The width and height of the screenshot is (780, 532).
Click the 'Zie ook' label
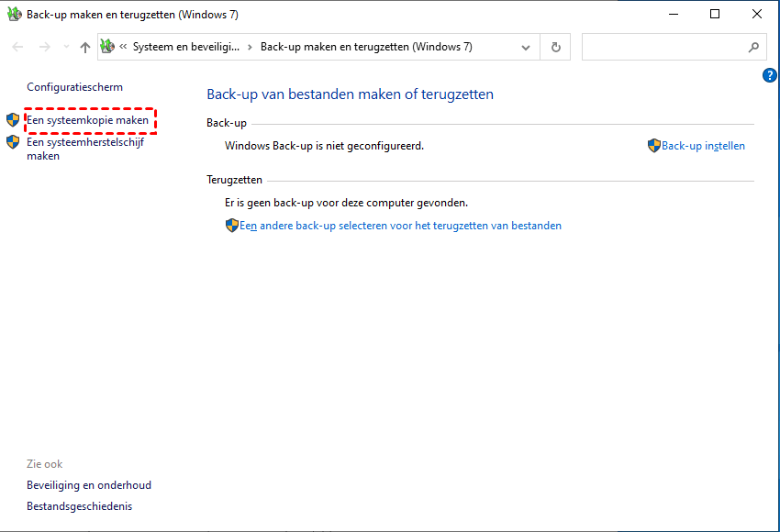45,464
